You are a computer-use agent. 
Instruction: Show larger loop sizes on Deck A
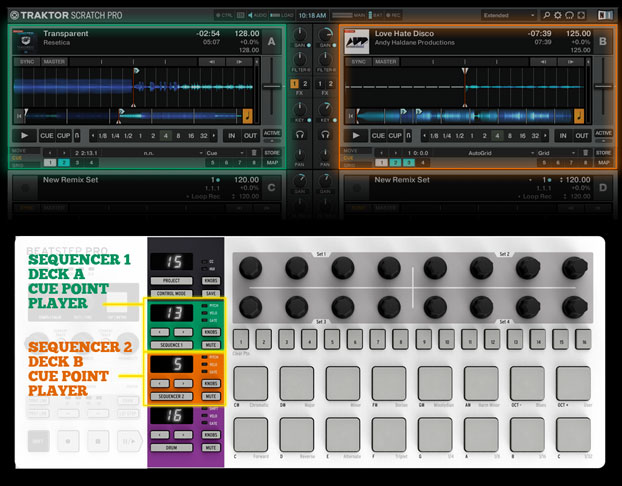pos(214,136)
